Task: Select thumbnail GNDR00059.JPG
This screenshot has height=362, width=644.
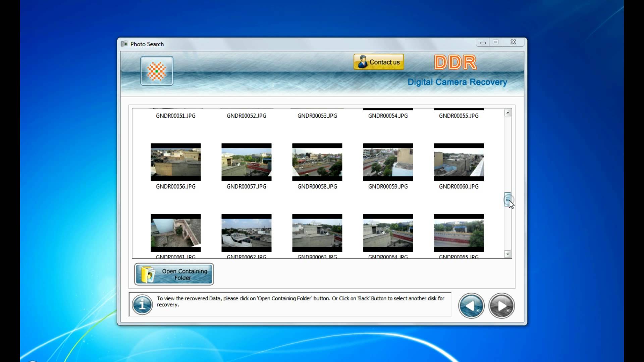Action: coord(388,162)
